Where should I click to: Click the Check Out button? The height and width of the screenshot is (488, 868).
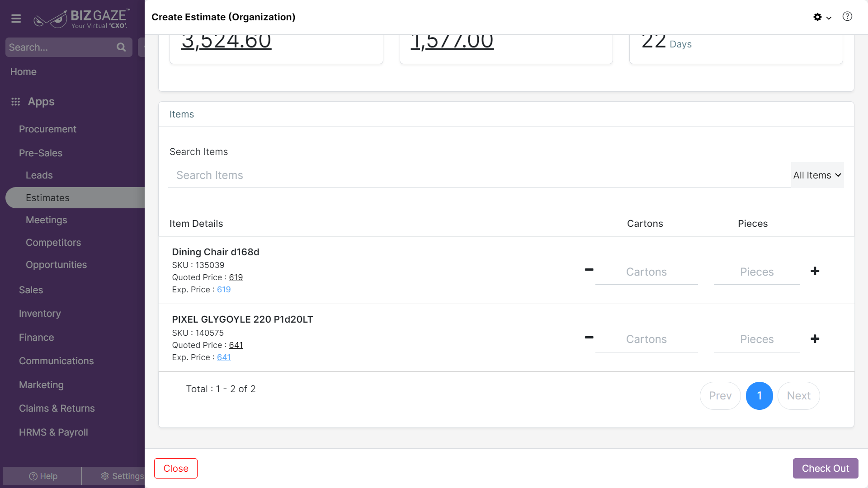coord(826,469)
